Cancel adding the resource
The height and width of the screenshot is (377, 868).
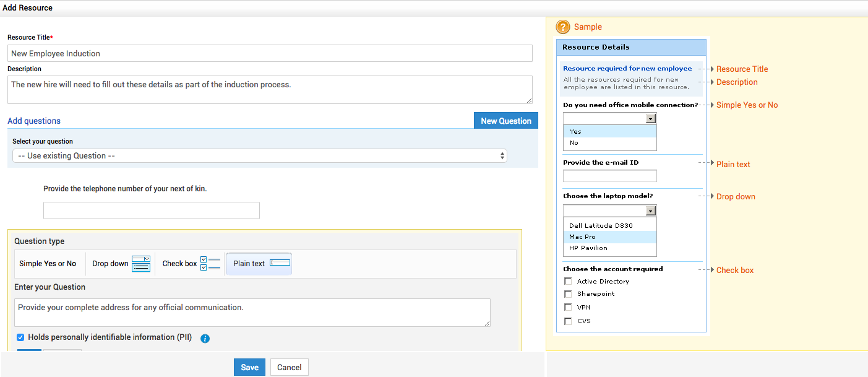[x=289, y=367]
